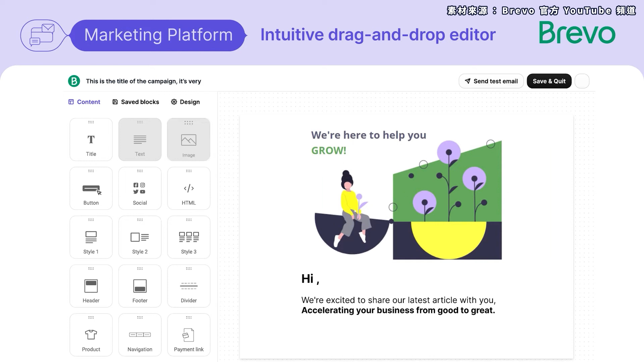The height and width of the screenshot is (362, 644).
Task: Switch to the Saved blocks tab
Action: pyautogui.click(x=136, y=102)
